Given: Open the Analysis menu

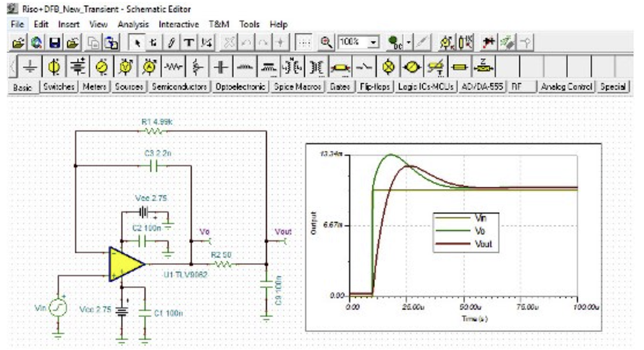Looking at the screenshot, I should (x=133, y=24).
